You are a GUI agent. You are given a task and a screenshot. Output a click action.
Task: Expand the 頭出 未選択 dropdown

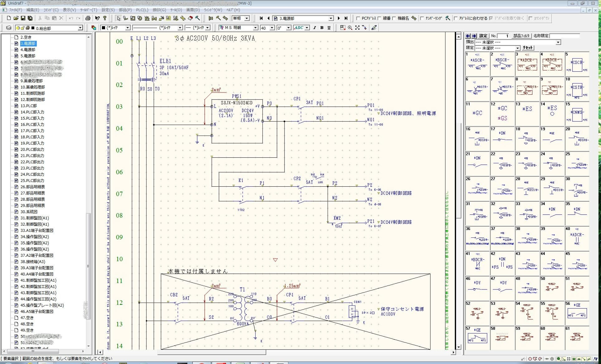558,42
